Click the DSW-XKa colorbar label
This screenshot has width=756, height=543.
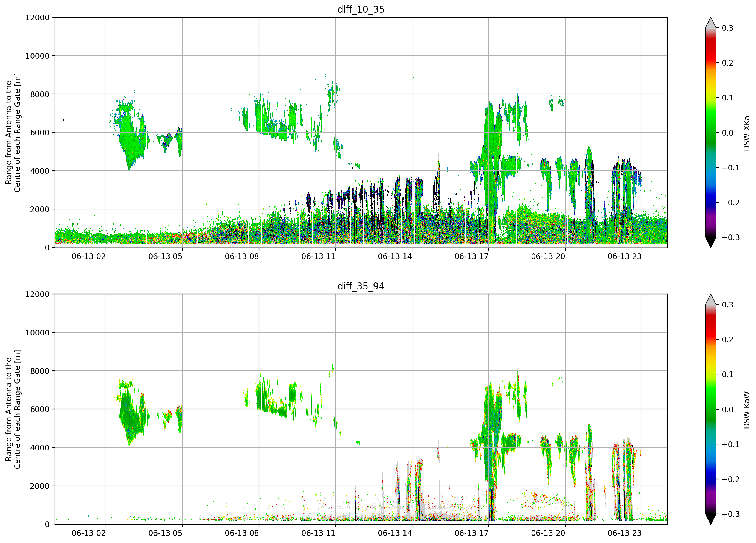click(747, 133)
